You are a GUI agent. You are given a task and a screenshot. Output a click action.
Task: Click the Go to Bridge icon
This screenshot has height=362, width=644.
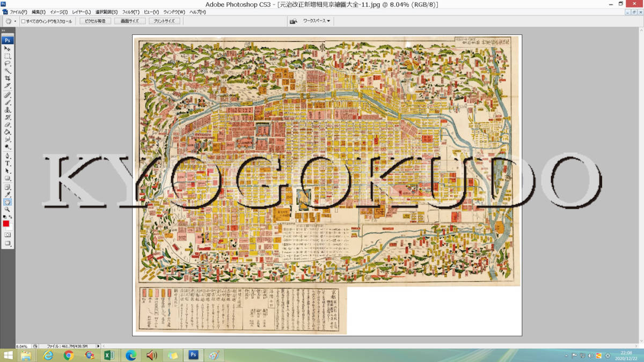point(294,21)
